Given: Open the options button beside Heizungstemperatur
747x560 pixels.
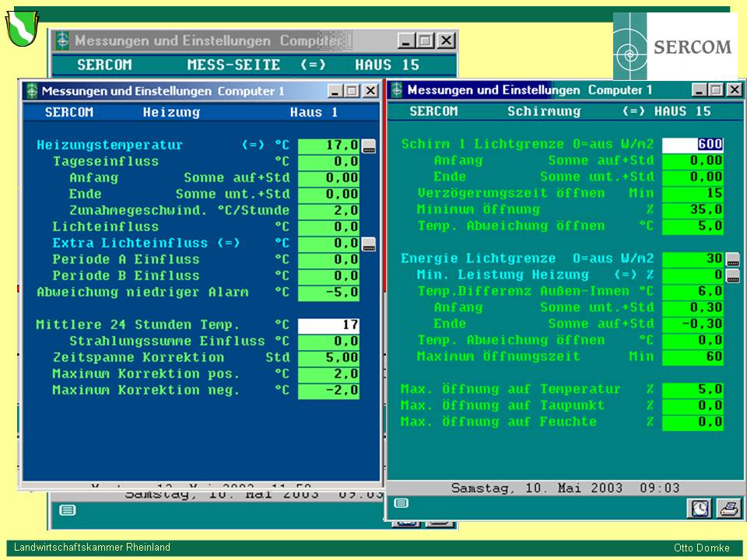Looking at the screenshot, I should [x=369, y=145].
